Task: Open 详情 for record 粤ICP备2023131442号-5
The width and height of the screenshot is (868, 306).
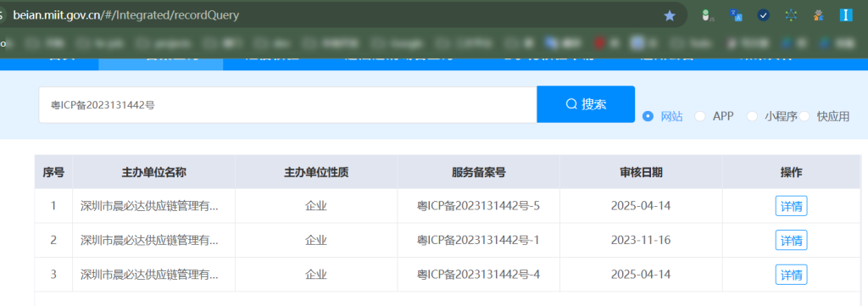Action: pyautogui.click(x=791, y=206)
